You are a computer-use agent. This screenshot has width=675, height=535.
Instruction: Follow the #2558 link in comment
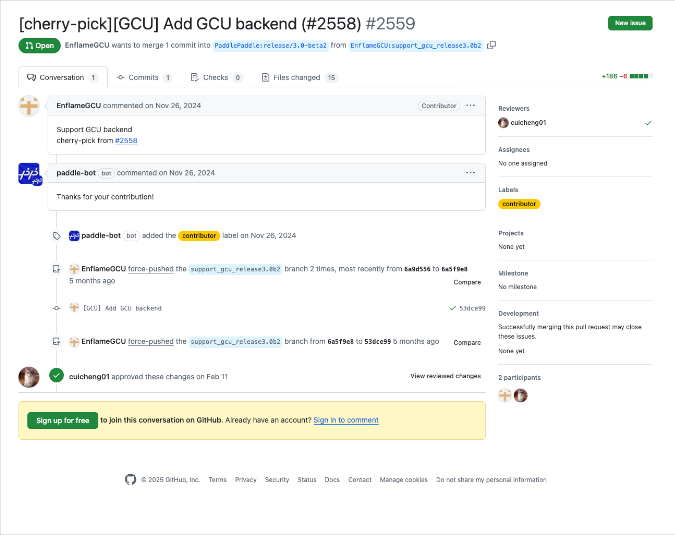[x=126, y=141]
